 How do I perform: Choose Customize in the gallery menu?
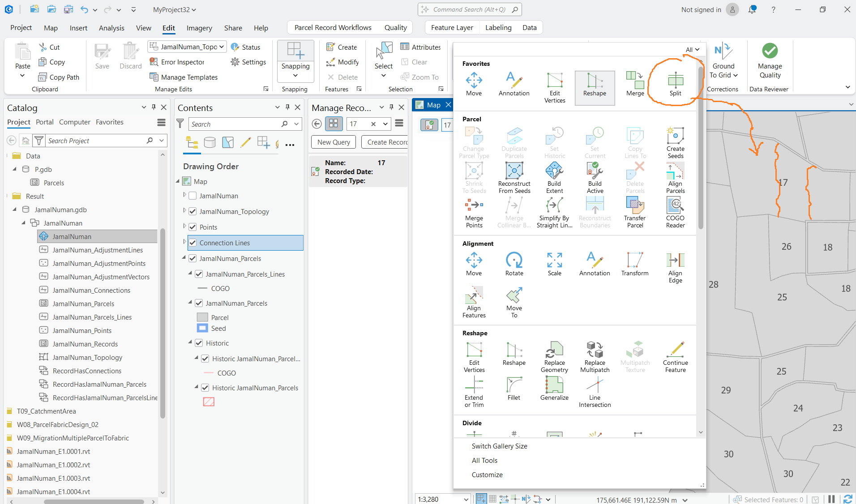[487, 474]
